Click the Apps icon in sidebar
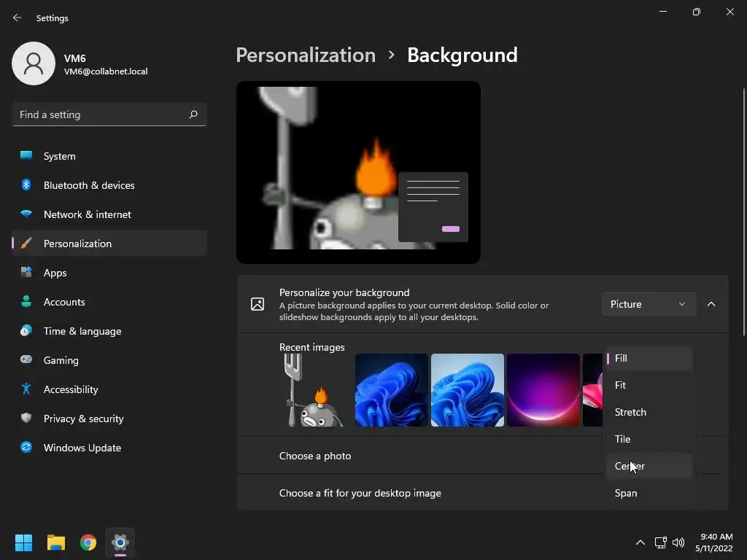747x560 pixels. click(x=26, y=273)
